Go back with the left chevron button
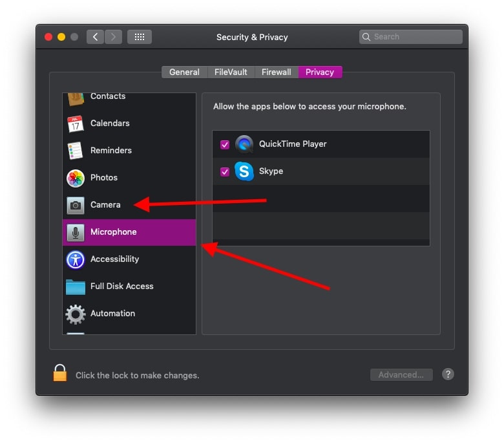 click(x=95, y=37)
